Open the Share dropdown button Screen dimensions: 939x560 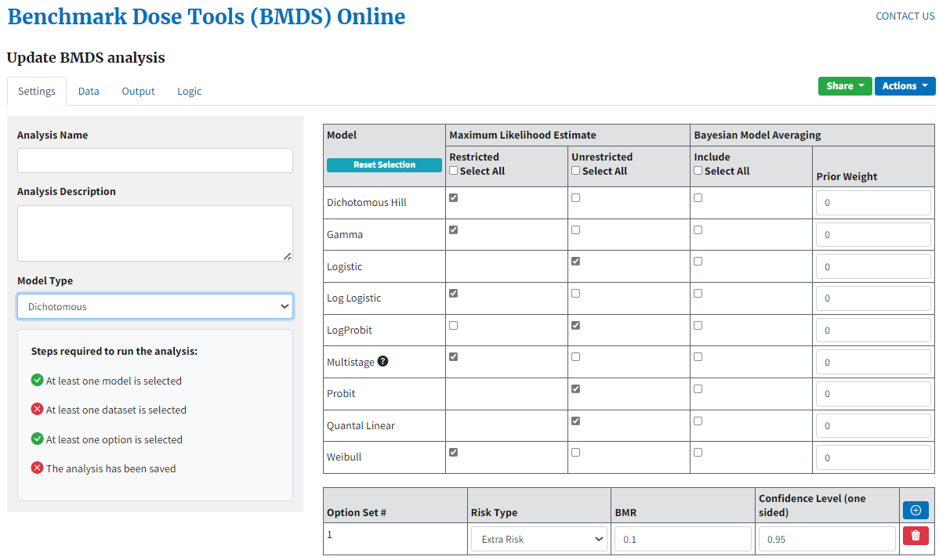[845, 85]
